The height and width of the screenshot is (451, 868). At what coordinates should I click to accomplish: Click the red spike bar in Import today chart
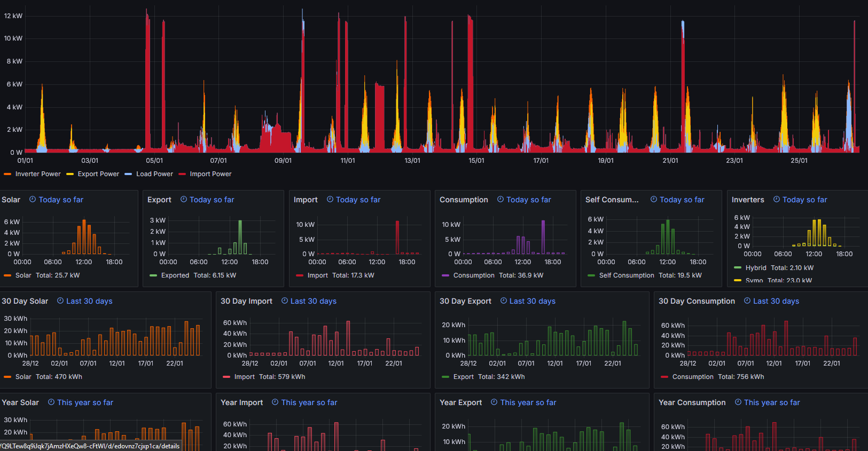tap(397, 237)
